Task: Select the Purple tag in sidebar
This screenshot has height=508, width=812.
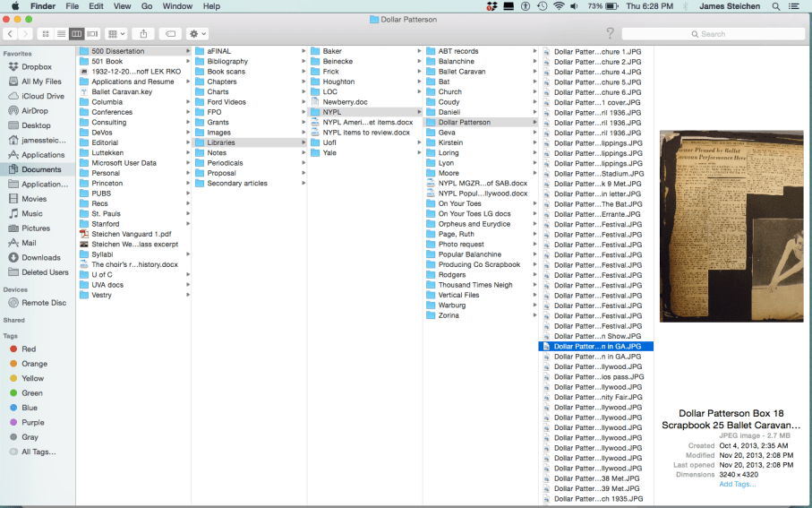Action: click(32, 422)
